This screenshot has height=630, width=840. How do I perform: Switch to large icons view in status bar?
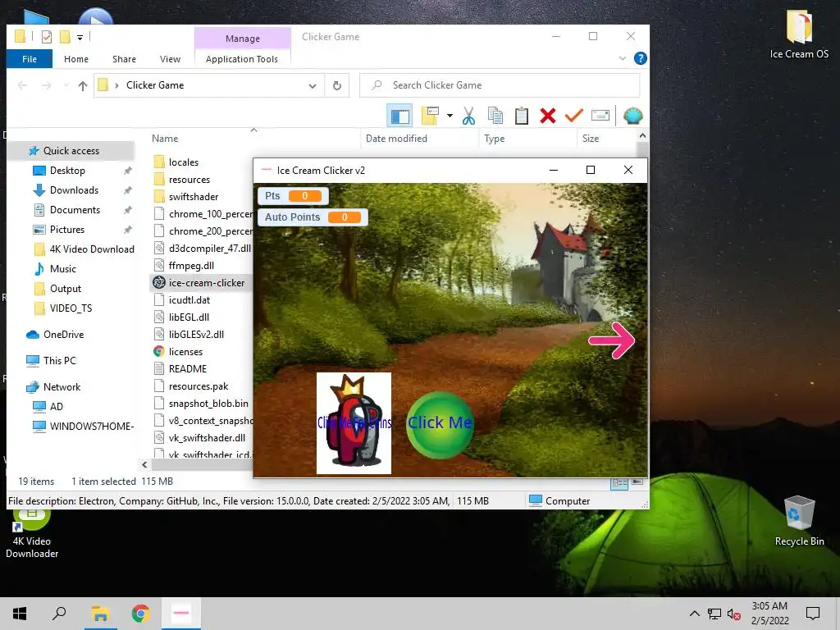[637, 483]
